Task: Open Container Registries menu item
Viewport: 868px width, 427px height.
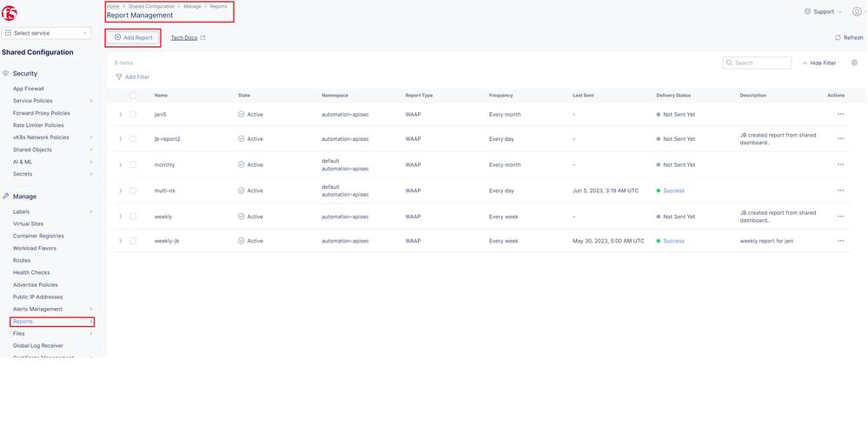Action: pyautogui.click(x=38, y=236)
